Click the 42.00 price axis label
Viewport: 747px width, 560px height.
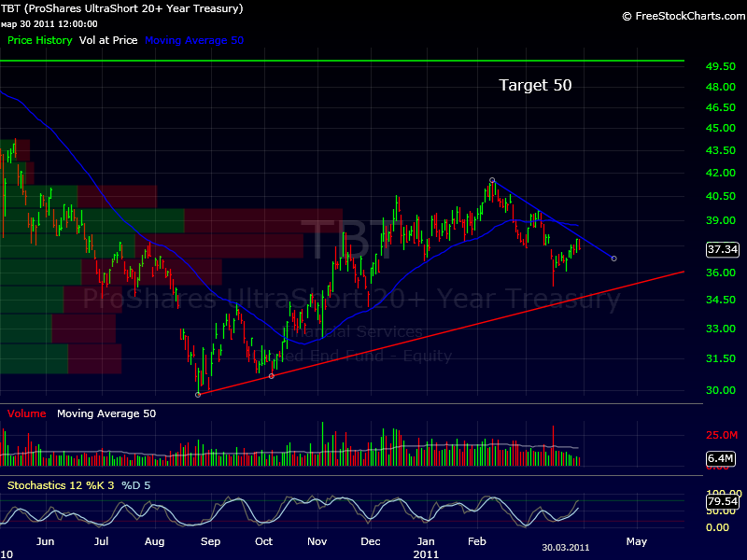click(x=721, y=173)
